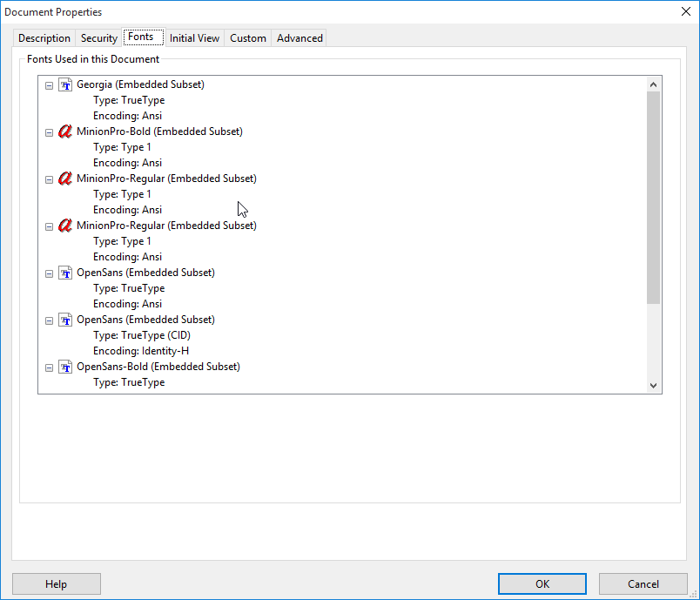Confirm with the OK button

542,584
